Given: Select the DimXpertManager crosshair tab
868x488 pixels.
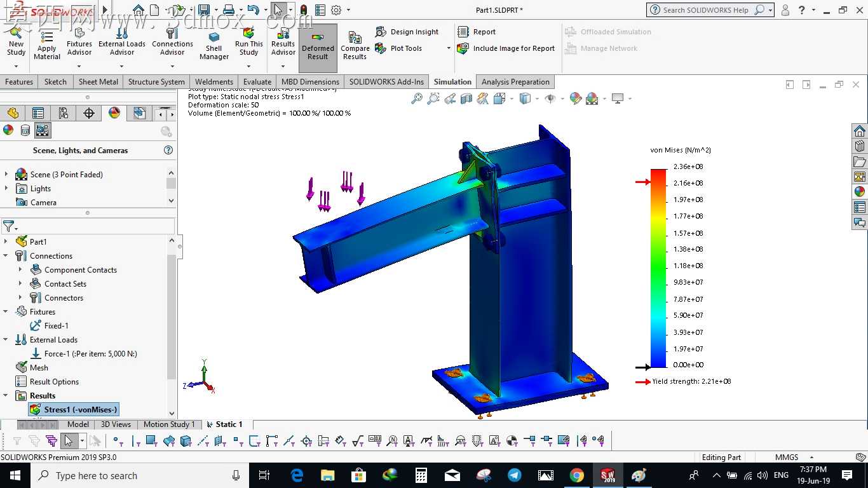Looking at the screenshot, I should [89, 113].
